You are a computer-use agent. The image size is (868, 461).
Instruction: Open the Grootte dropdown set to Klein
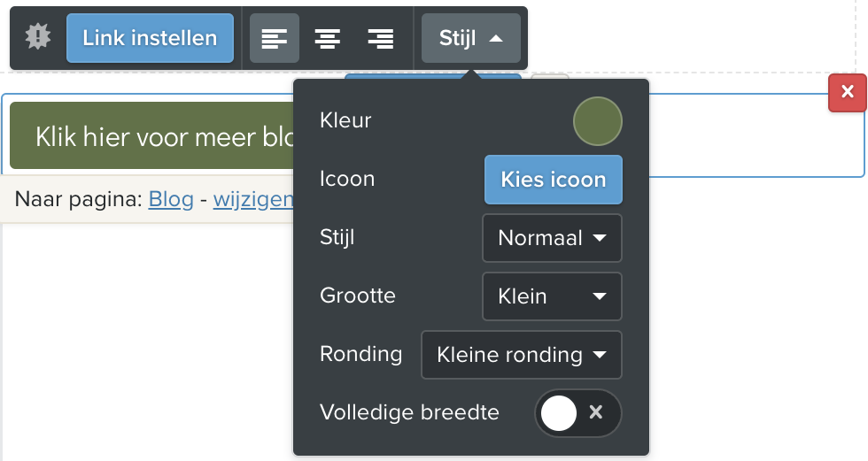point(553,296)
